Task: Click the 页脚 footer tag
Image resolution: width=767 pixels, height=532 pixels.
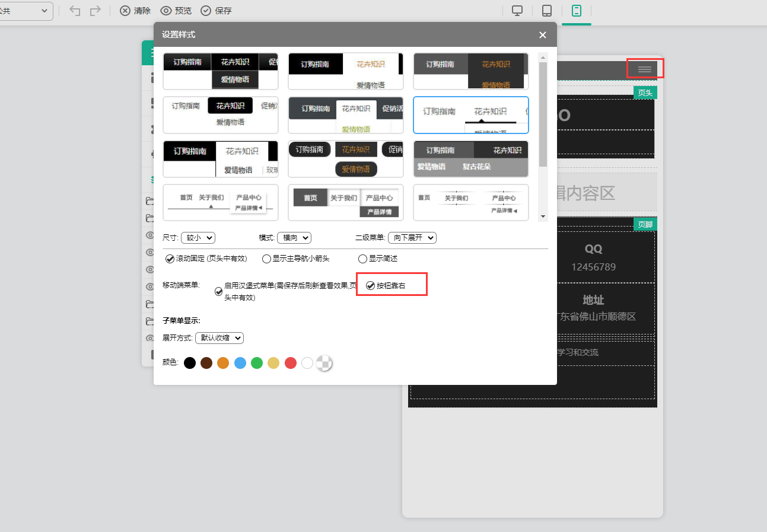Action: (x=645, y=224)
